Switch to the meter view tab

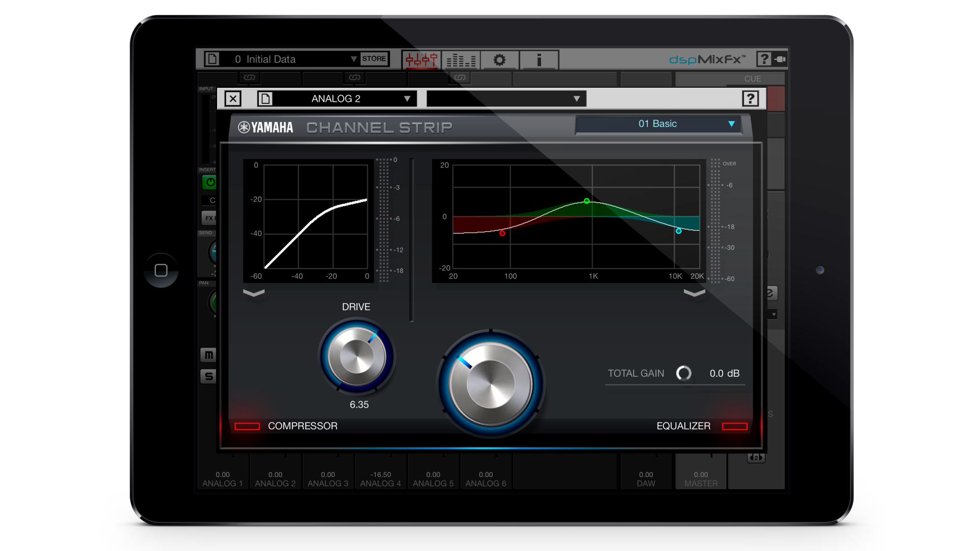(x=461, y=60)
